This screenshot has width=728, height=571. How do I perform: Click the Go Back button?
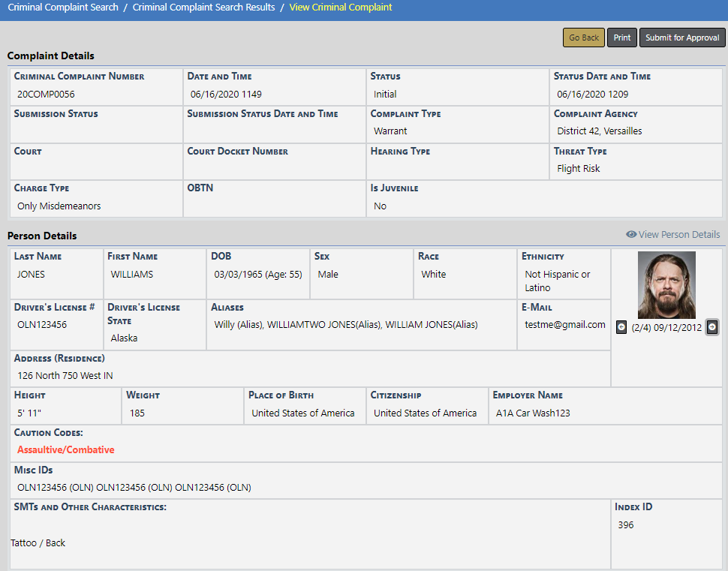(583, 38)
